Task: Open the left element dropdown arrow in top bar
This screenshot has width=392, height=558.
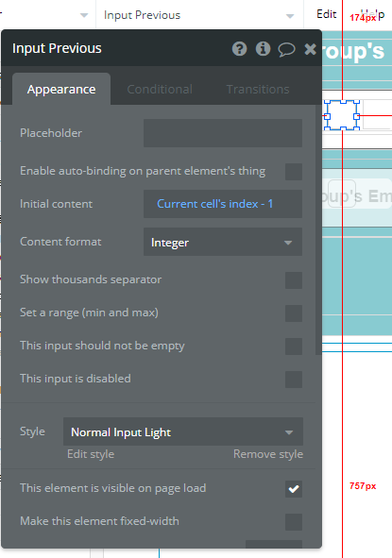Action: pos(84,15)
